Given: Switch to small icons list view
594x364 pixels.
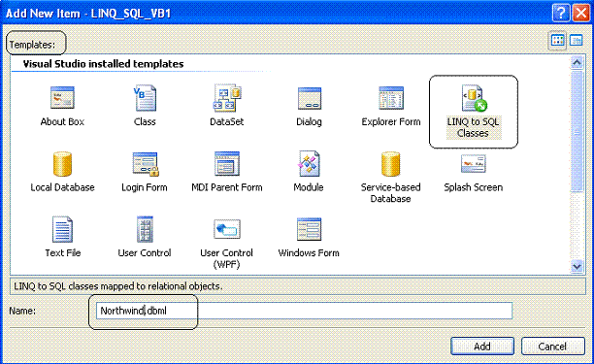Looking at the screenshot, I should point(577,40).
